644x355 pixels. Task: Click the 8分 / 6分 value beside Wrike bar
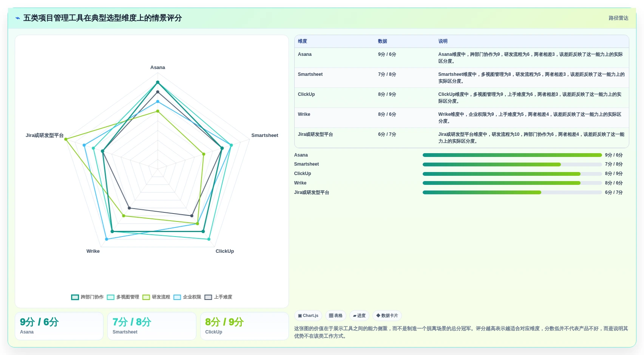click(614, 183)
